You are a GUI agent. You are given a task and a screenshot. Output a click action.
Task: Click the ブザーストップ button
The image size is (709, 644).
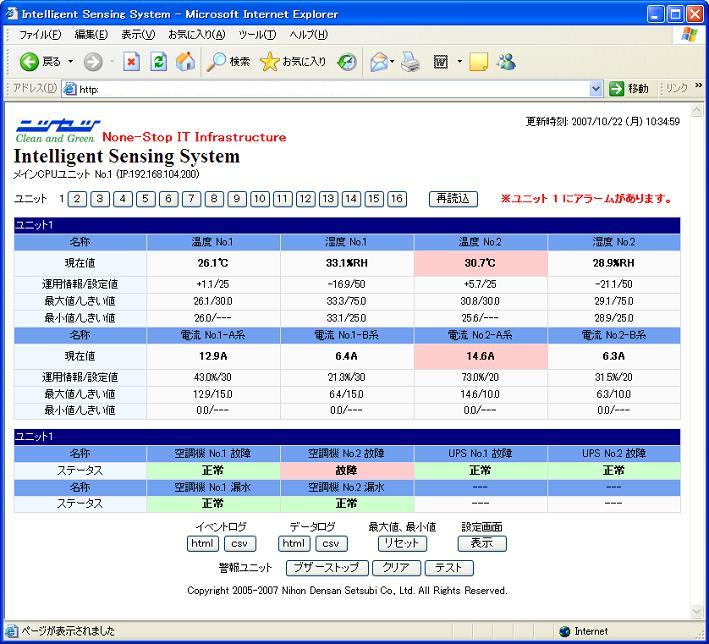[327, 568]
